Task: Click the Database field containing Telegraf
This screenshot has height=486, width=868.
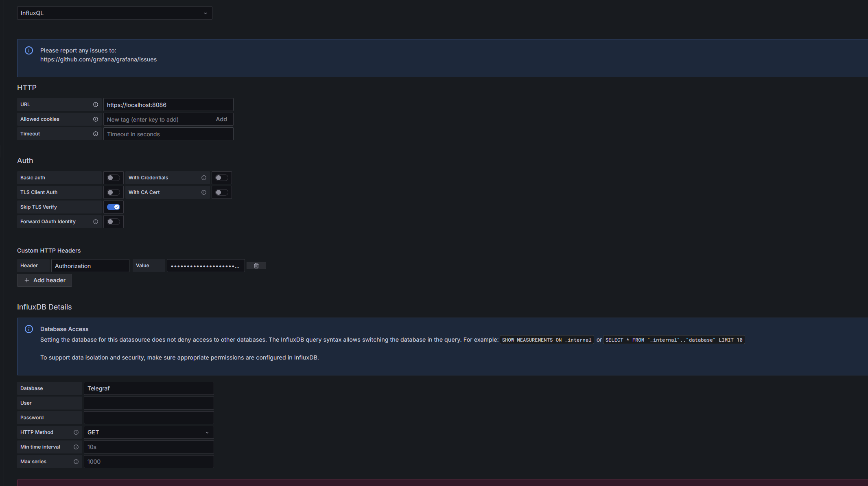Action: coord(149,388)
